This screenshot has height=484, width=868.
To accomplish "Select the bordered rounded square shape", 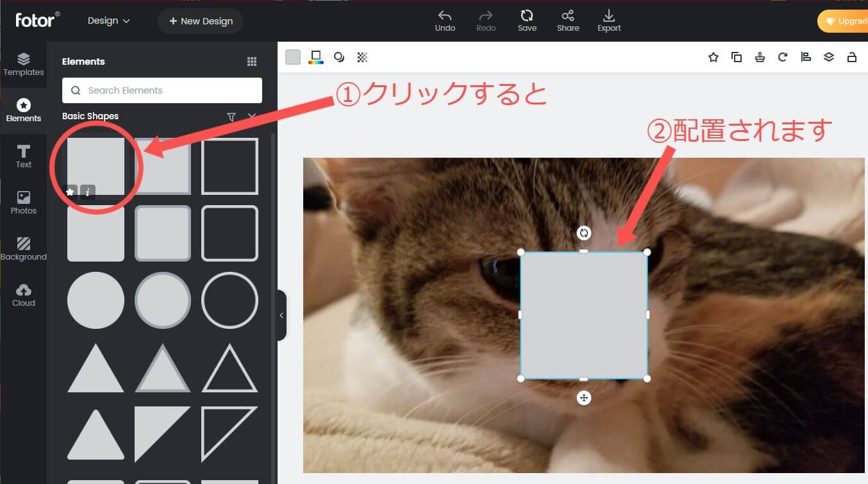I will coord(163,233).
